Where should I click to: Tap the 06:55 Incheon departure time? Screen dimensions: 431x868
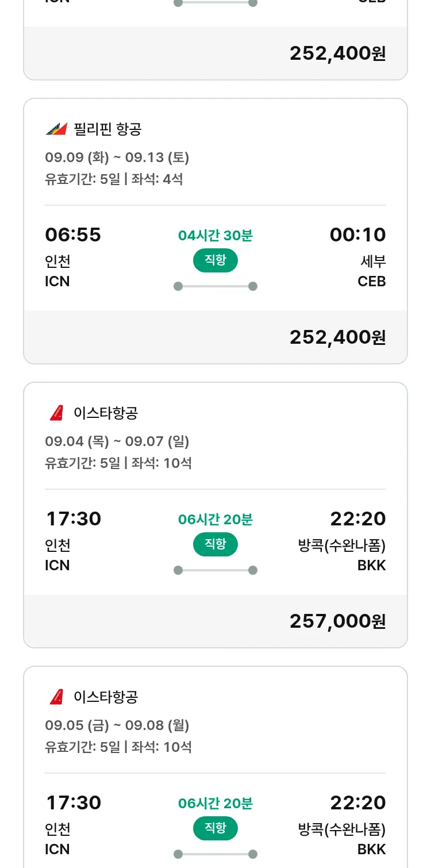click(73, 235)
